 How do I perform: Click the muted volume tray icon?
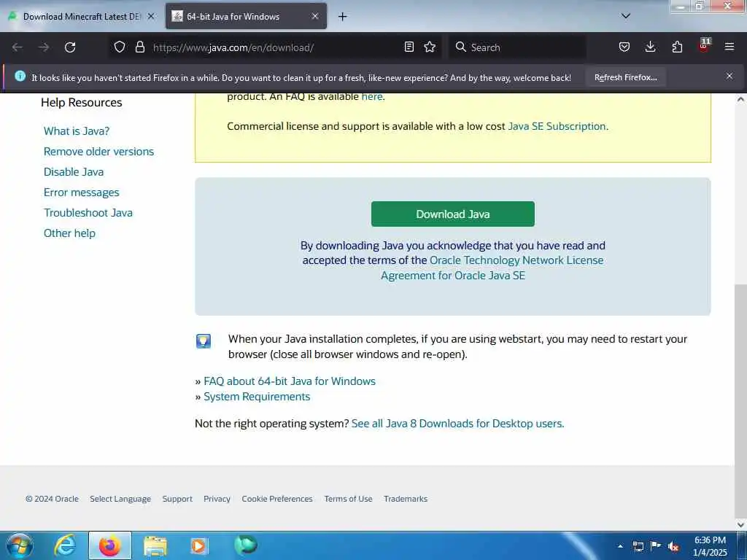tap(673, 546)
